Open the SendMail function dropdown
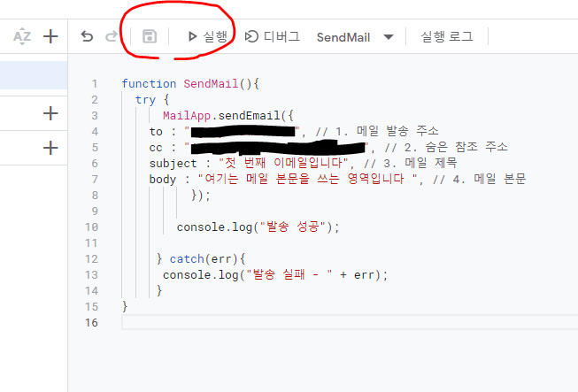The width and height of the screenshot is (578, 392). [x=355, y=37]
